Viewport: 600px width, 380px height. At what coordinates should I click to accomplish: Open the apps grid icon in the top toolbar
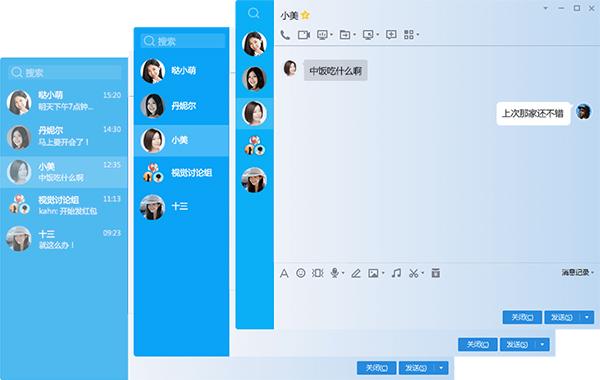[x=409, y=35]
